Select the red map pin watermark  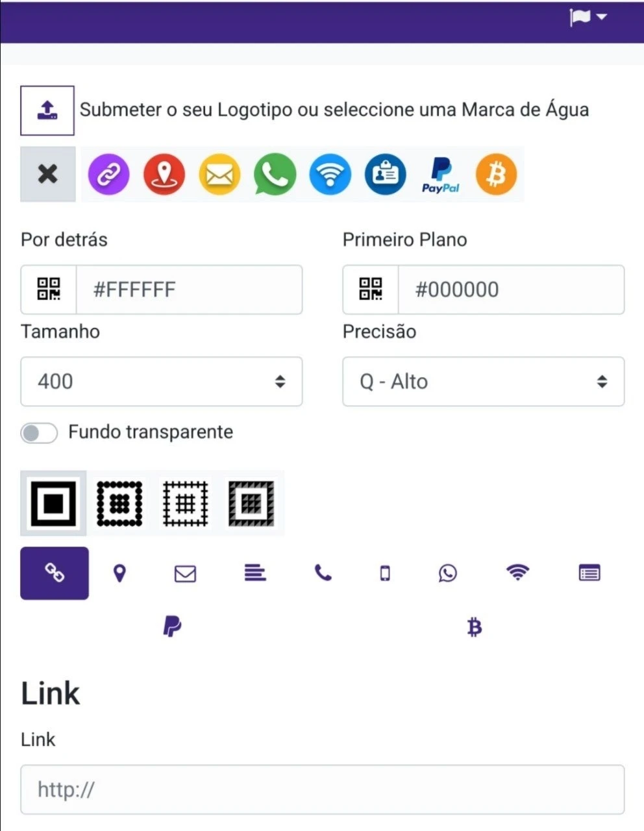point(164,174)
